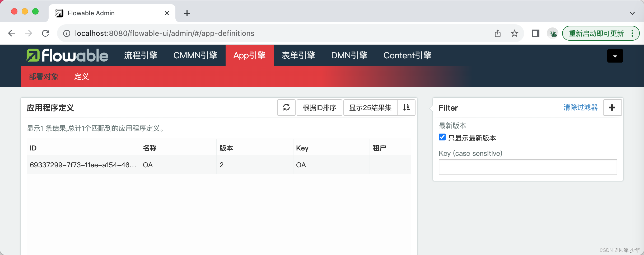Open Chrome menu three dots
This screenshot has width=644, height=255.
[632, 33]
